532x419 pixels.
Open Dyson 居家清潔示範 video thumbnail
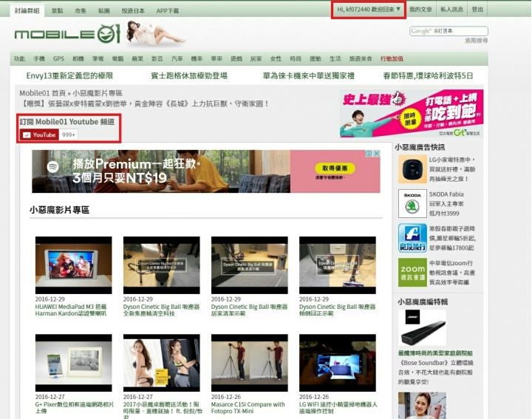pyautogui.click(x=250, y=265)
